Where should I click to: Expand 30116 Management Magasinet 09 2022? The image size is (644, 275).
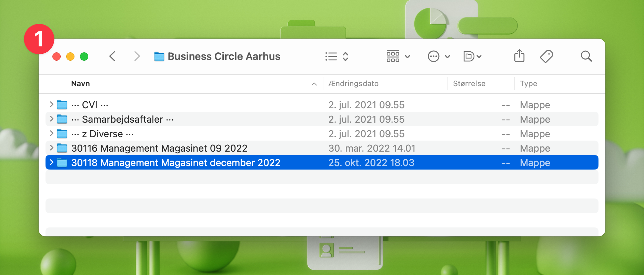[51, 148]
